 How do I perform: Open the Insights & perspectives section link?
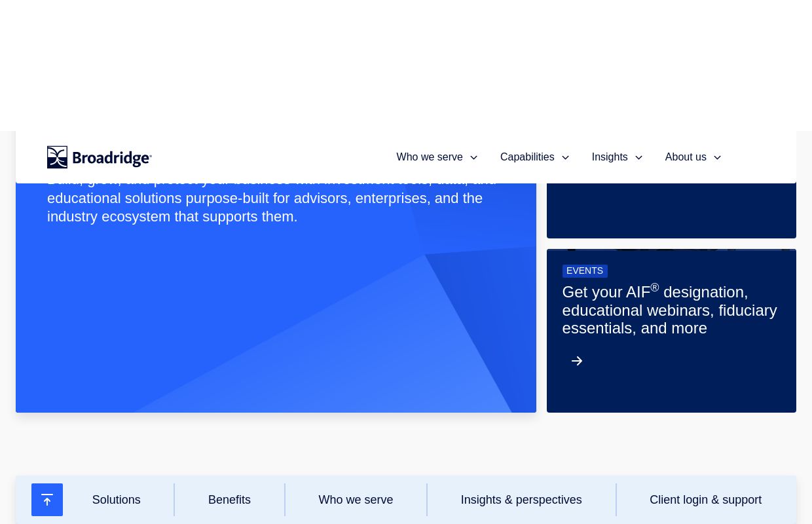[x=521, y=500]
